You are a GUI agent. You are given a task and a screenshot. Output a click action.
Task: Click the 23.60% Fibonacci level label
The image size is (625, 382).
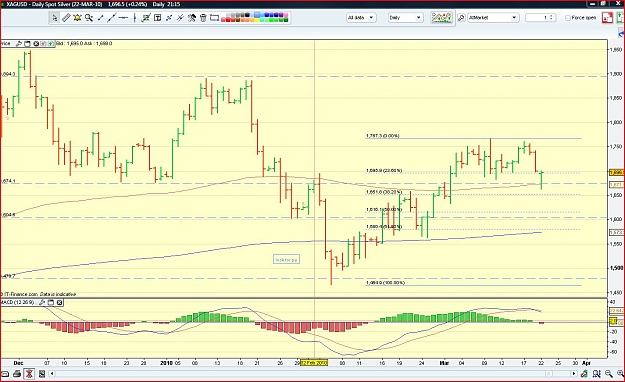coord(384,171)
